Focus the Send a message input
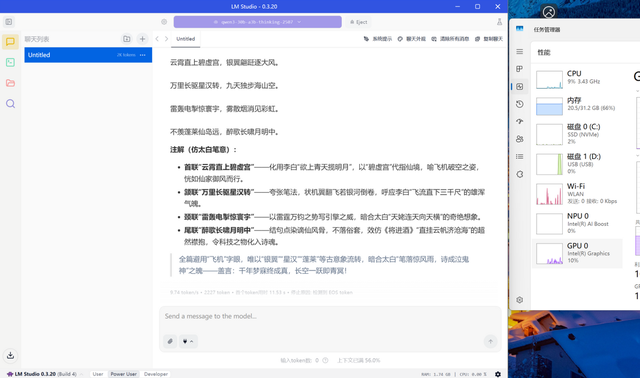Viewport: 640px width, 378px height. (330, 316)
